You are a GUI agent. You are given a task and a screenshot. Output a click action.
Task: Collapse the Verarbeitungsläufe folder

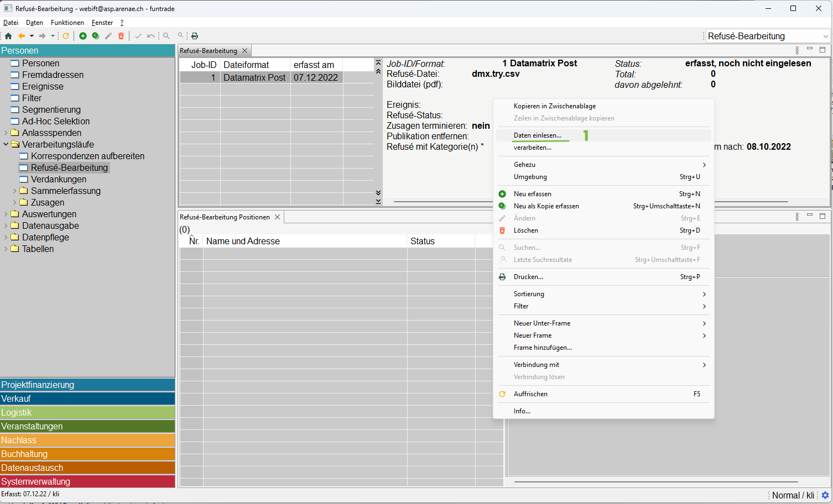[x=6, y=144]
